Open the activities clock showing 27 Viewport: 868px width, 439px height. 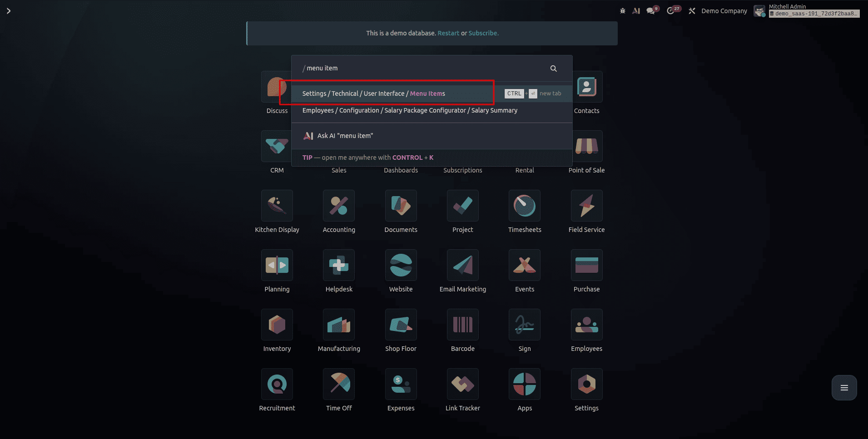coord(673,10)
